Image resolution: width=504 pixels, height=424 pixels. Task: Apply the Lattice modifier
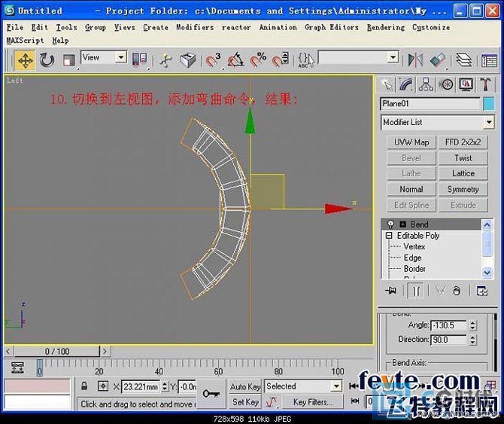coord(463,173)
